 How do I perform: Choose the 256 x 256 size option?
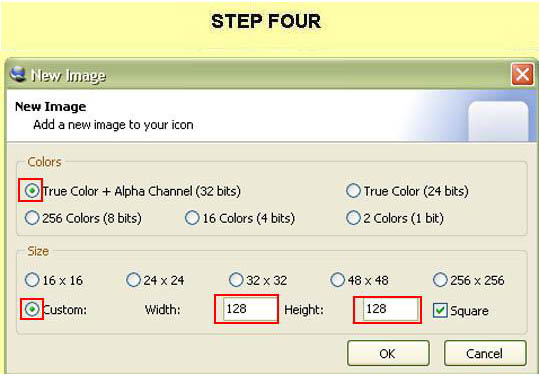[440, 280]
